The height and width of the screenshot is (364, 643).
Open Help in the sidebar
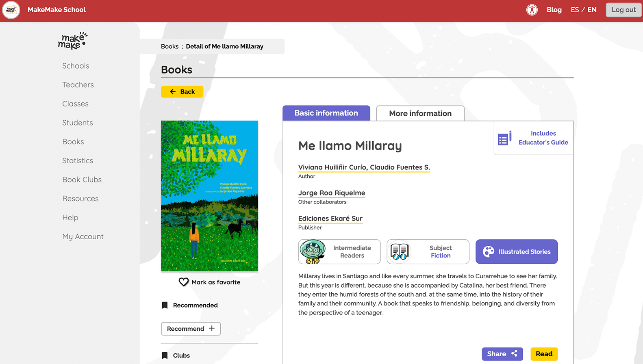pos(70,218)
